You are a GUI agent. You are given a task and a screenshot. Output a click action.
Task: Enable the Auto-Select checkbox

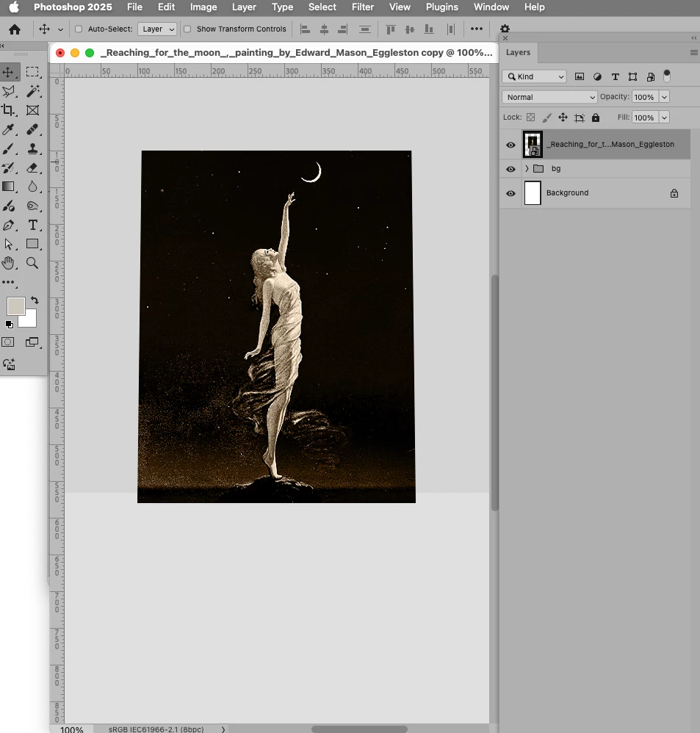click(79, 29)
